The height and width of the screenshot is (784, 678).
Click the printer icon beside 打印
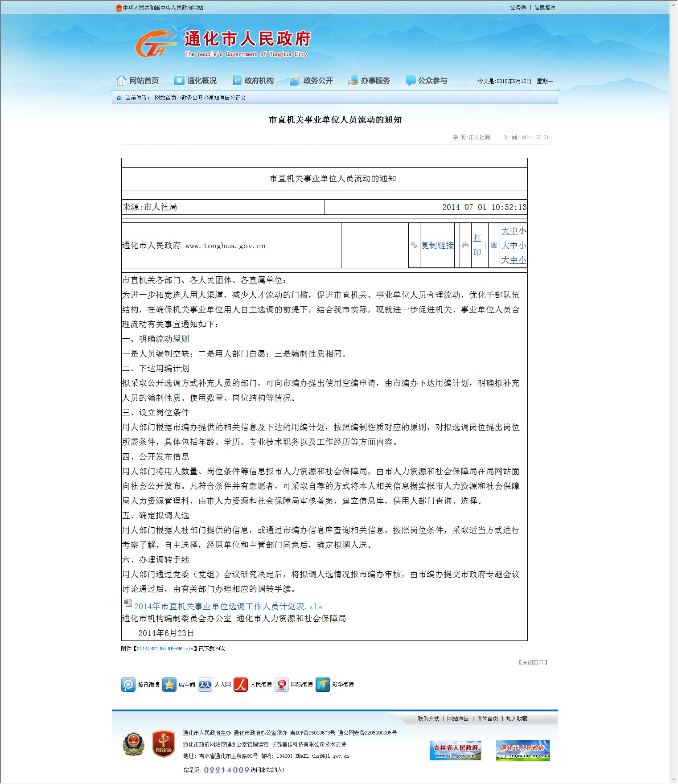click(465, 246)
